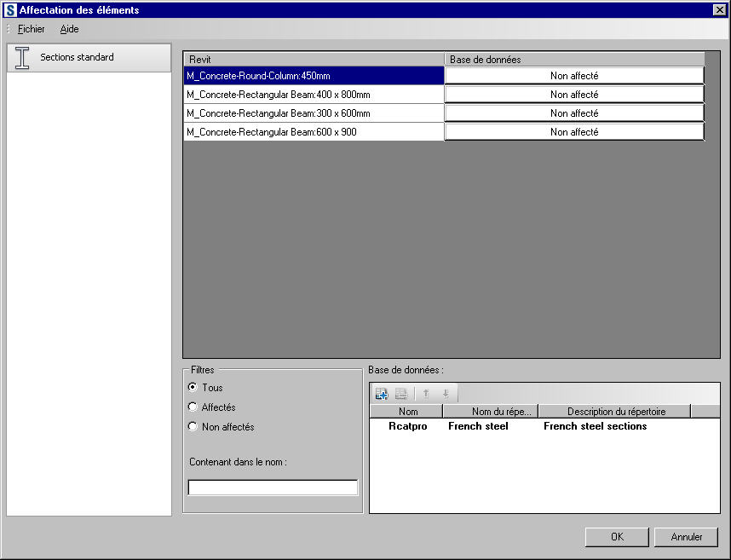731x560 pixels.
Task: Click the Description du répertoire column header
Action: 614,411
